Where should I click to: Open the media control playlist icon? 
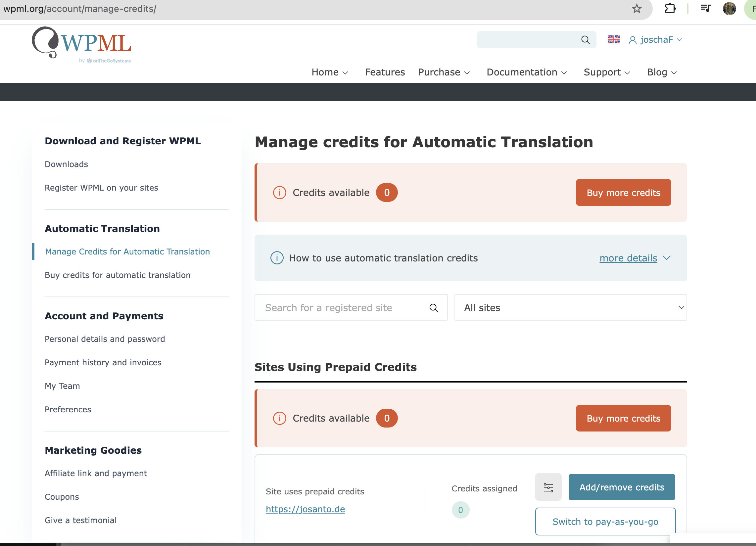click(705, 8)
